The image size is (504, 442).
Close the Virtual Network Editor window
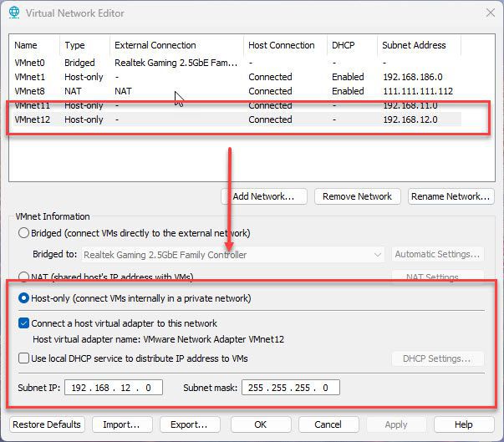pyautogui.click(x=490, y=13)
